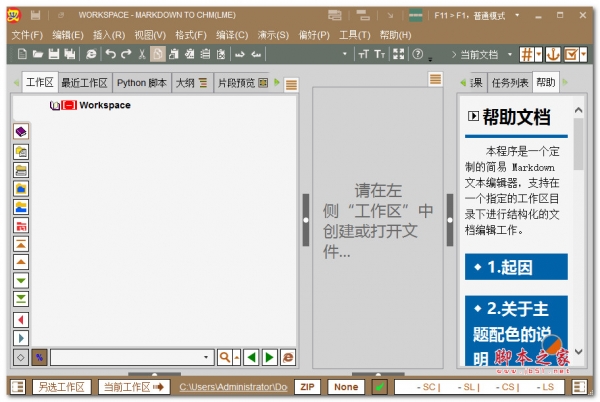
Task: Collapse the Workspace tree node
Action: click(x=69, y=105)
